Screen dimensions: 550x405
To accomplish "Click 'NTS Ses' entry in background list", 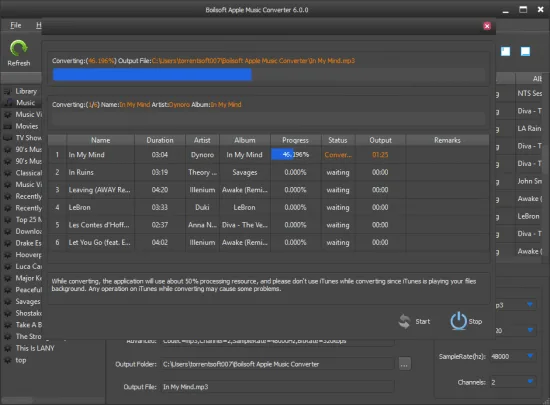I will tap(530, 93).
